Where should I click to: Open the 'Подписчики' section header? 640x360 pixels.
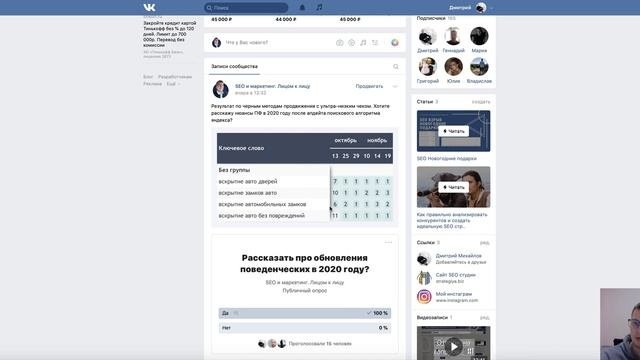pyautogui.click(x=431, y=18)
